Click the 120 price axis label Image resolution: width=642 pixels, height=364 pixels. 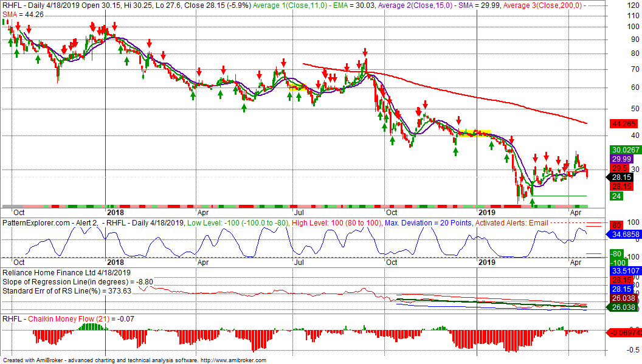click(633, 5)
